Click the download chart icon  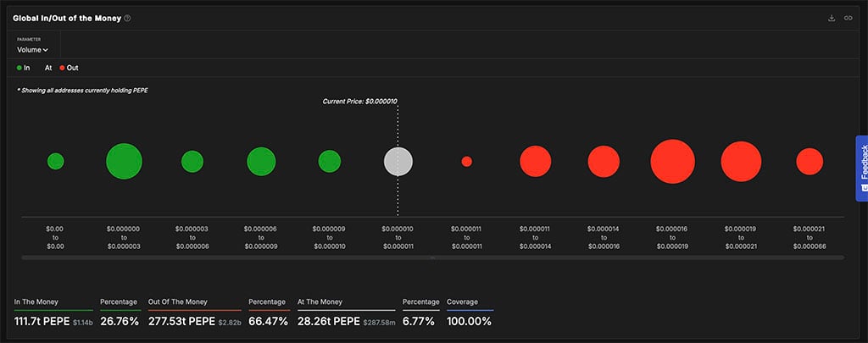832,18
